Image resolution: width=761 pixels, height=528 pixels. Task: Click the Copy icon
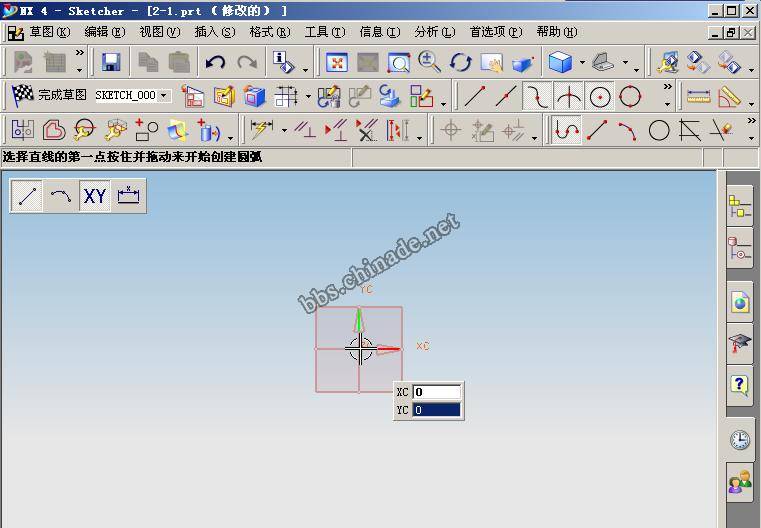(149, 62)
